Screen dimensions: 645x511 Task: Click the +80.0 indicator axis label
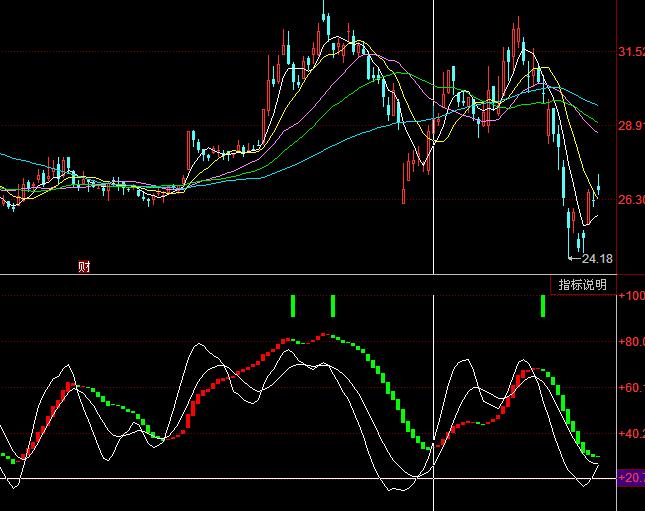[631, 342]
